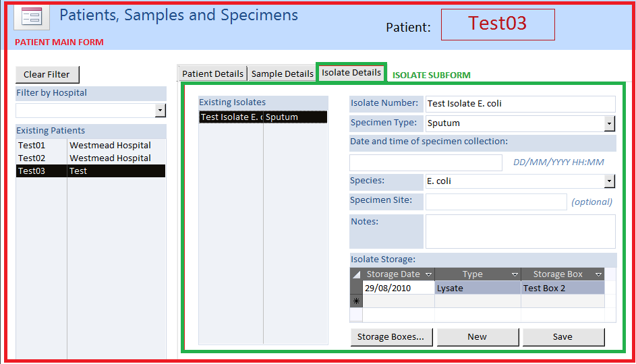This screenshot has width=636, height=364.
Task: Open the Filter by Hospital dropdown
Action: click(160, 111)
